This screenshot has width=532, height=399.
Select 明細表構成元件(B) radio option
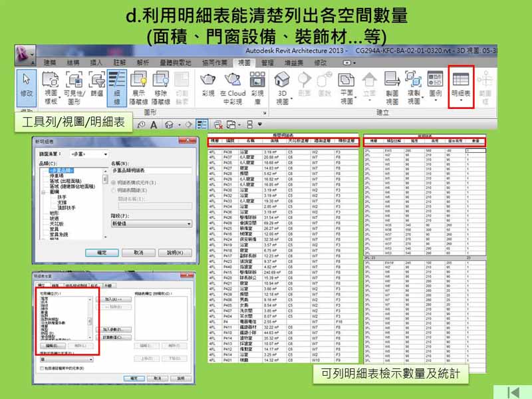click(113, 182)
